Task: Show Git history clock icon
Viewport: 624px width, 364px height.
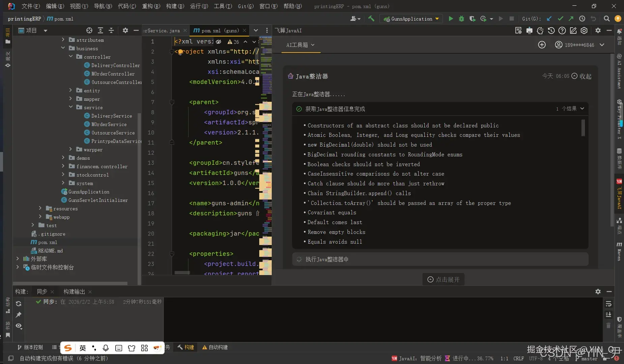Action: tap(582, 19)
